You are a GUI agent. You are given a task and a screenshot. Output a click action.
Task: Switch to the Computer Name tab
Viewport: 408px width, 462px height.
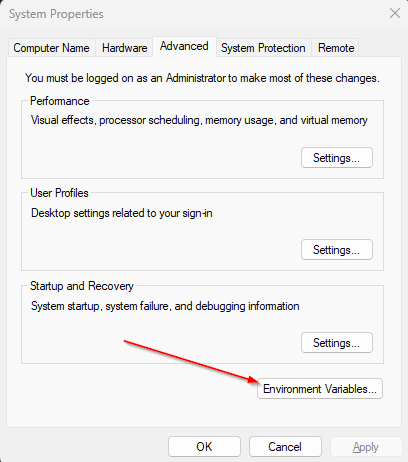52,48
